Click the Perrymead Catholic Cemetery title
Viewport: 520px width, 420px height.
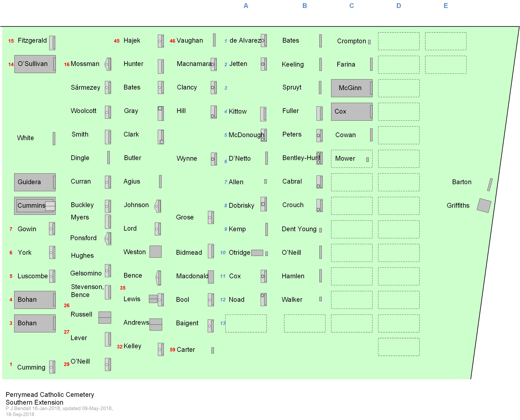pyautogui.click(x=50, y=395)
